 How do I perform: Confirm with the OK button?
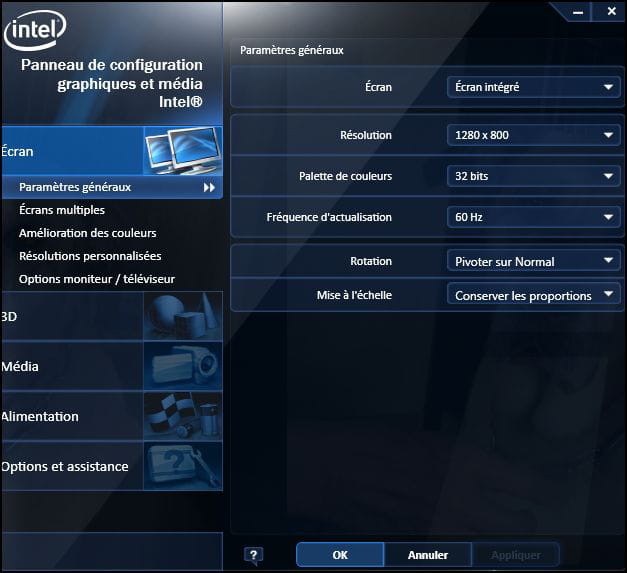coord(340,555)
